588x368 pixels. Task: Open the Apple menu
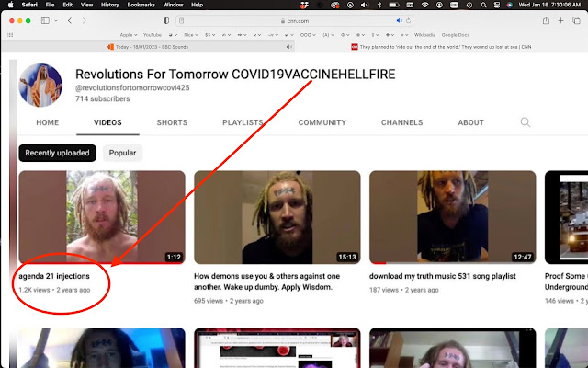[x=10, y=5]
